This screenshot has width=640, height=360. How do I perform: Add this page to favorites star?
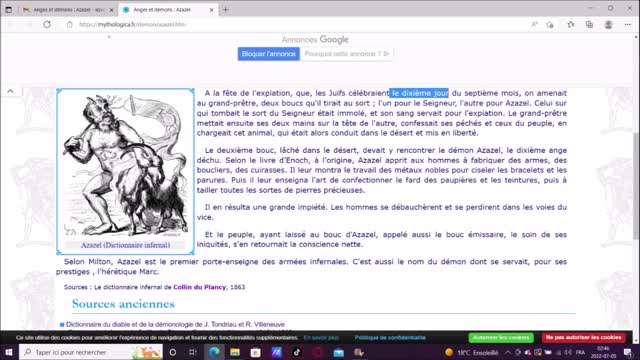click(x=550, y=24)
